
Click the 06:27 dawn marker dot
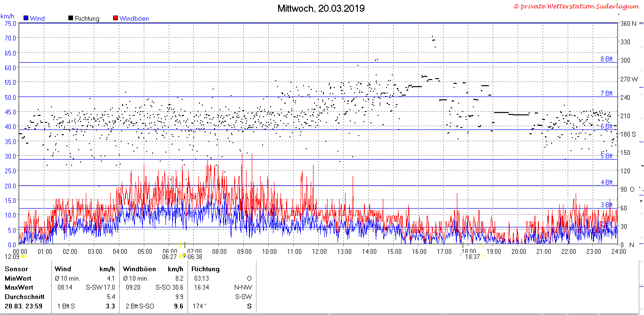point(180,256)
